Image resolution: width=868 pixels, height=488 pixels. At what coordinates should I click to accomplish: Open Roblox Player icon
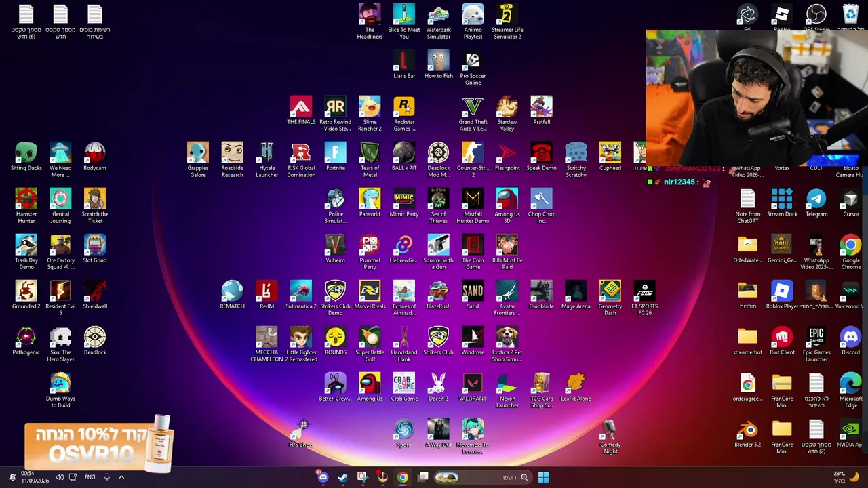(x=782, y=295)
